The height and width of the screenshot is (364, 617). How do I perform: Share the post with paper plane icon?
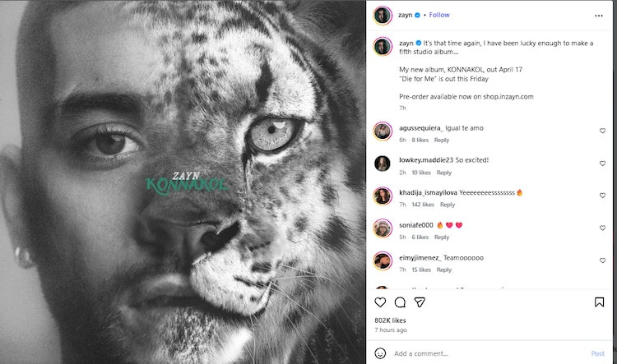tap(420, 302)
